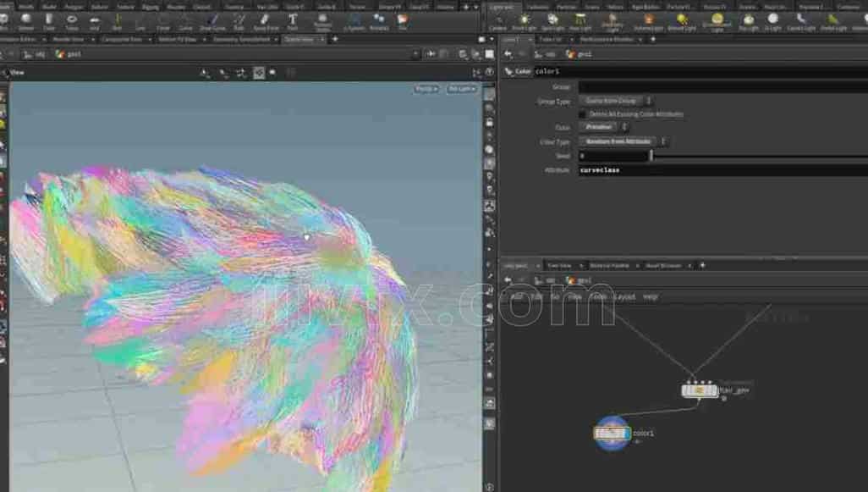
Task: Add an Environment Light from the shelf
Action: tap(717, 22)
